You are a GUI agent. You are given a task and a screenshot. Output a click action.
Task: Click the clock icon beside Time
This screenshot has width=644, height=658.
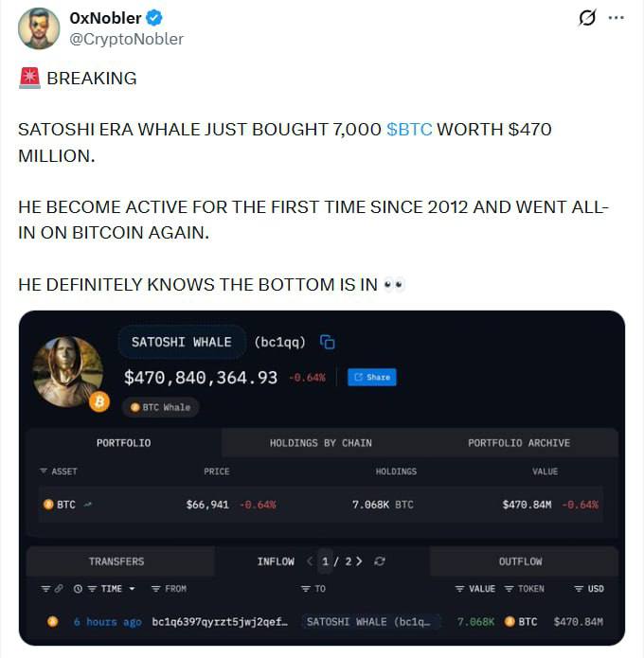point(78,589)
